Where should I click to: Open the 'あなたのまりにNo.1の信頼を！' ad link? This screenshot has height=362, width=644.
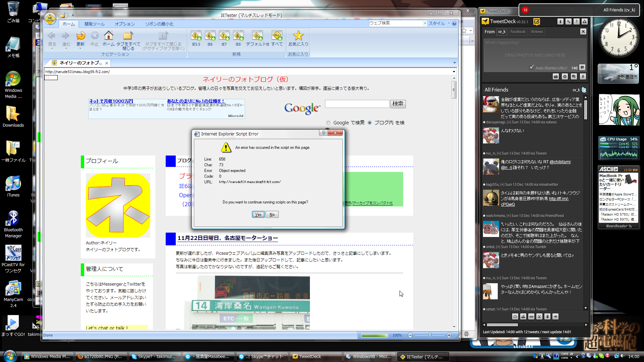196,101
